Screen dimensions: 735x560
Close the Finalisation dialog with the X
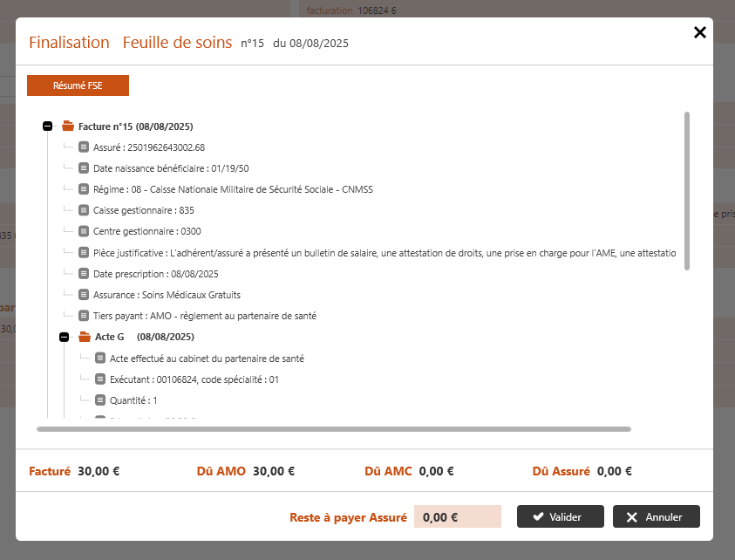coord(699,32)
